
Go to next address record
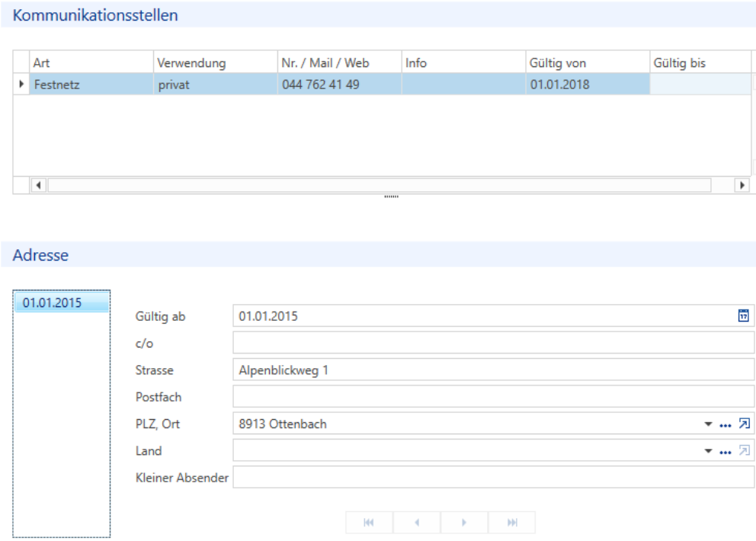464,522
